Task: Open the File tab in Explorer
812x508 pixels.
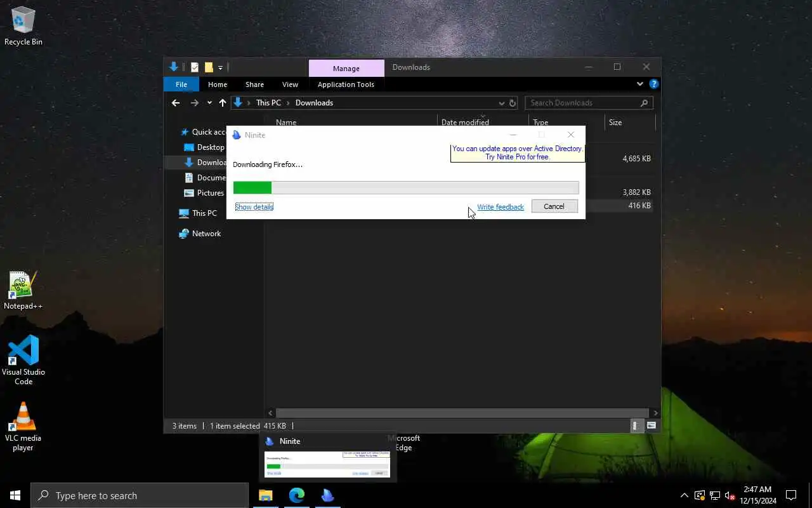Action: point(181,84)
